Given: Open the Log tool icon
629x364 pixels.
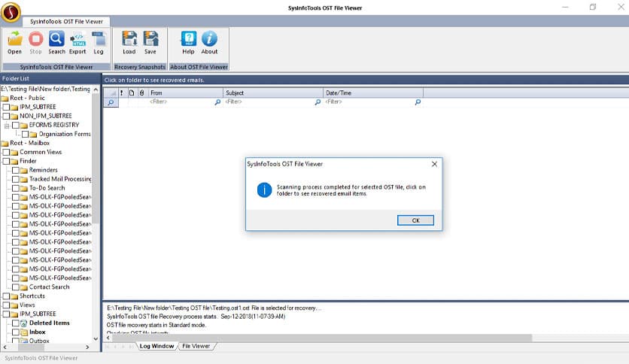Looking at the screenshot, I should [x=99, y=39].
